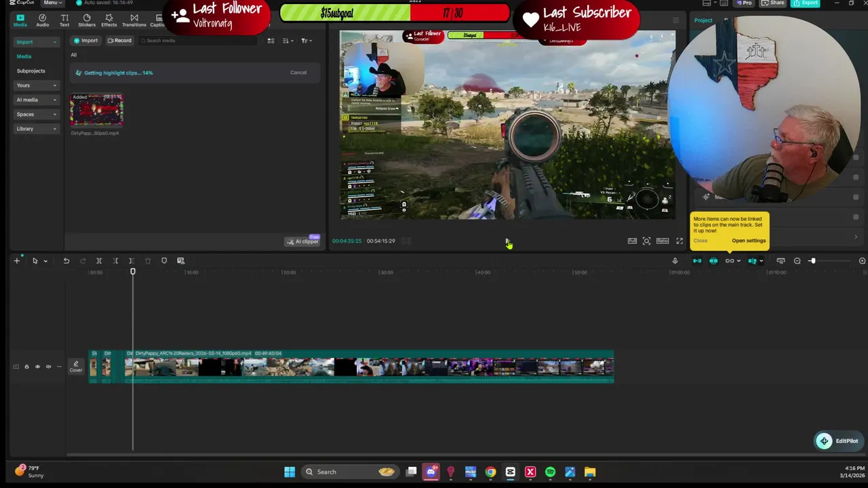Delete right of playhead with trim-right tool
868x488 pixels.
click(132, 261)
